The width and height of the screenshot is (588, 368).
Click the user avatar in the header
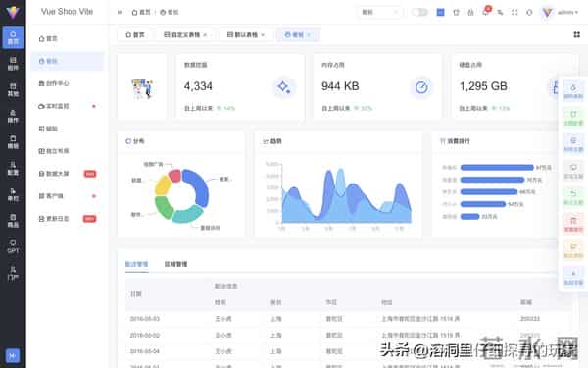(x=547, y=13)
